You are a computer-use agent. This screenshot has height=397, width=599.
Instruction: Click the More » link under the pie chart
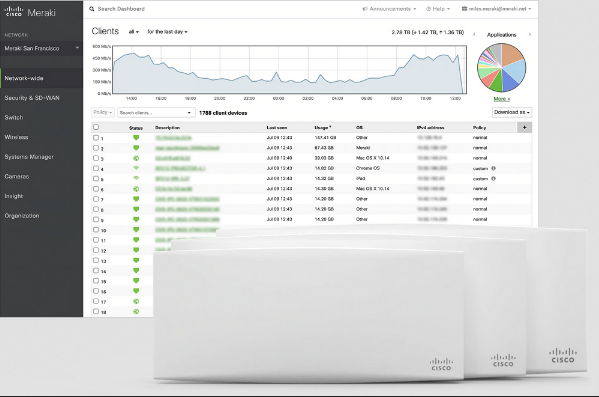coord(502,99)
